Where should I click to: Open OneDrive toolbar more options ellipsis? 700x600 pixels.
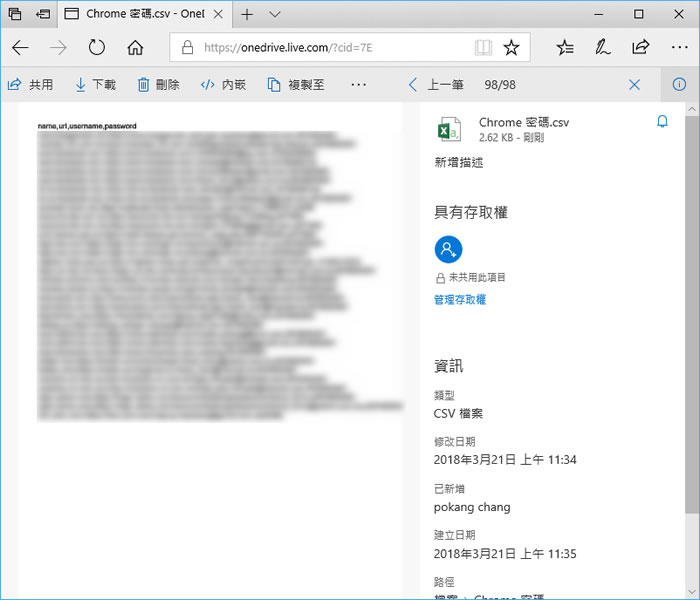pos(358,84)
